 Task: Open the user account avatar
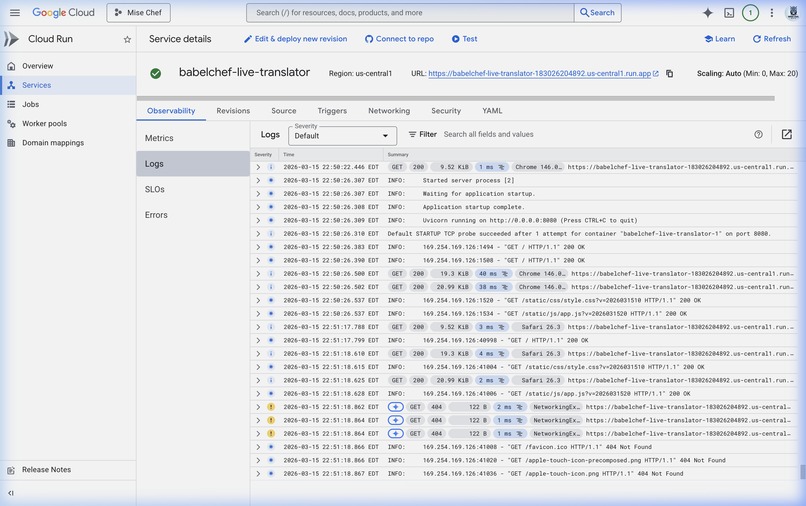click(793, 13)
